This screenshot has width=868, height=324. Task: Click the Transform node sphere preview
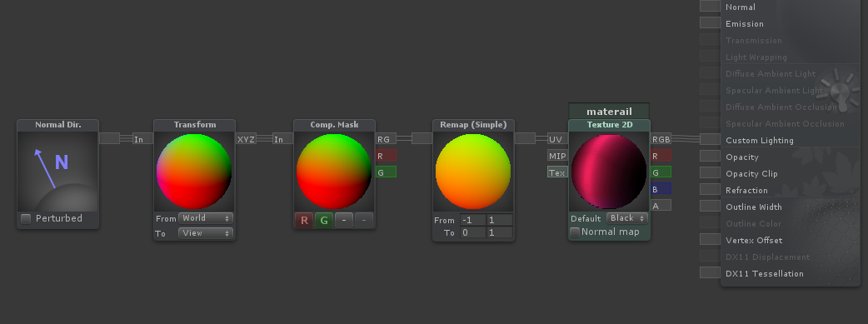194,171
